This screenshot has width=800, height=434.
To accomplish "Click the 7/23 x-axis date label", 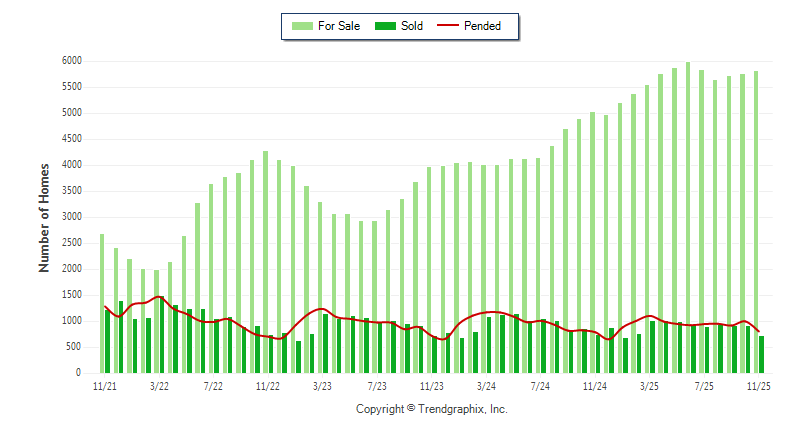I will (376, 385).
